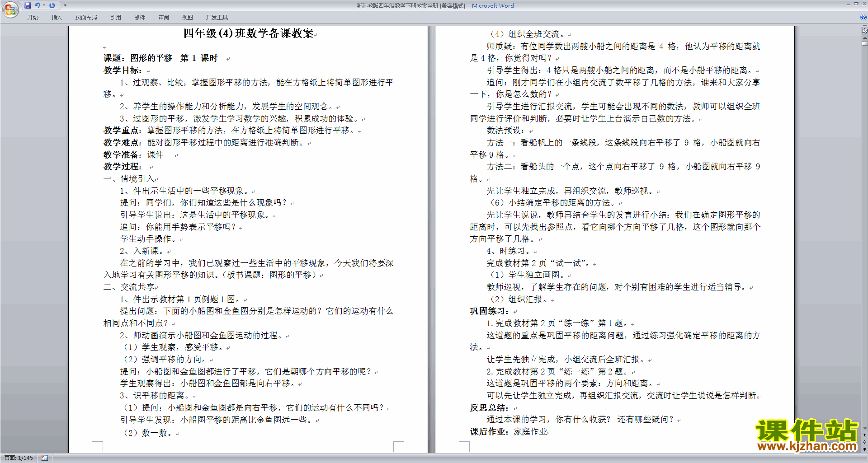
Task: Click the line (2) 强调平移的方向。
Action: pyautogui.click(x=165, y=360)
